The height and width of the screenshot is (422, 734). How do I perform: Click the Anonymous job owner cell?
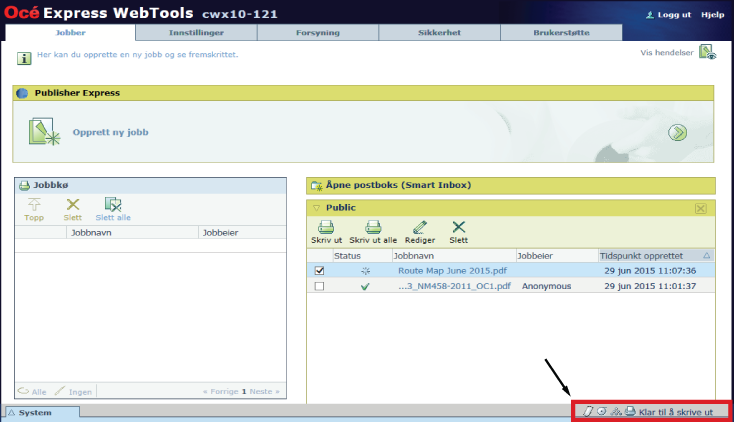546,286
